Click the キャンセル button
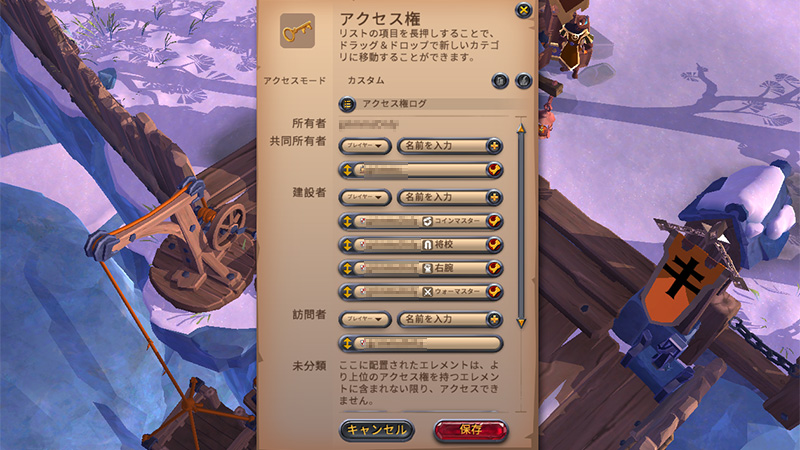800x450 pixels. click(377, 430)
